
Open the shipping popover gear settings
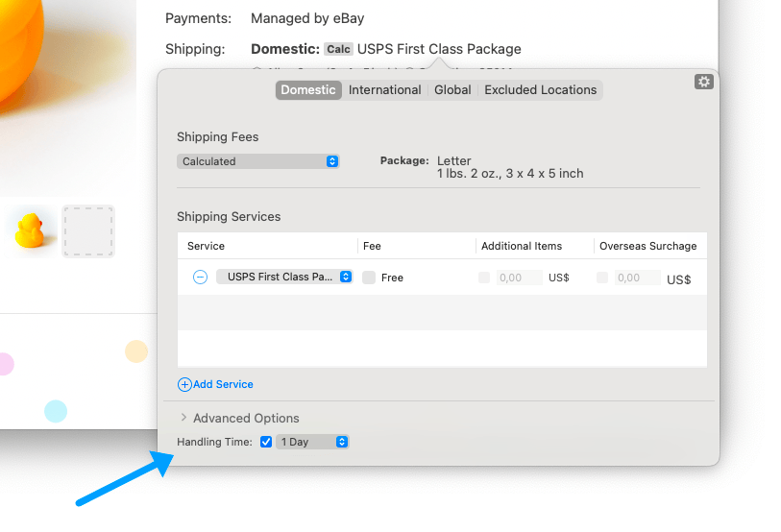[704, 82]
